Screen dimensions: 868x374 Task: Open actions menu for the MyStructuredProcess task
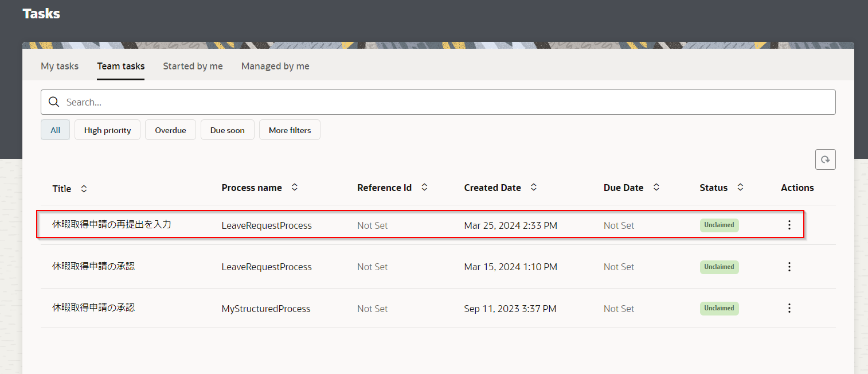coord(789,309)
